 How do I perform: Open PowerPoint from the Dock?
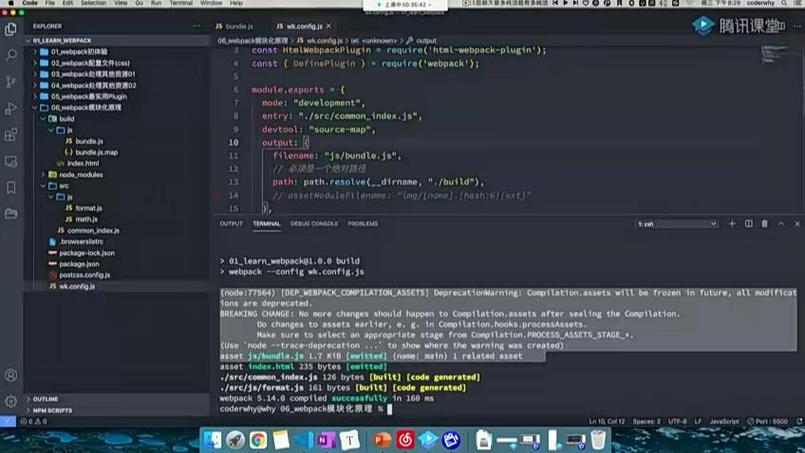click(381, 440)
